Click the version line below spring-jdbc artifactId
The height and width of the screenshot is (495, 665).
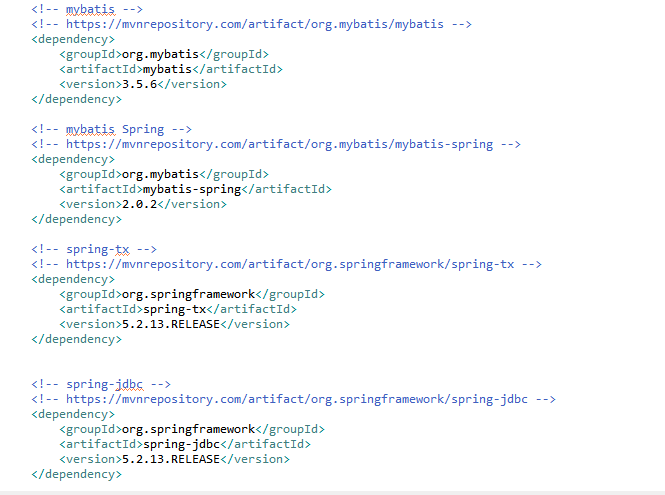(175, 459)
